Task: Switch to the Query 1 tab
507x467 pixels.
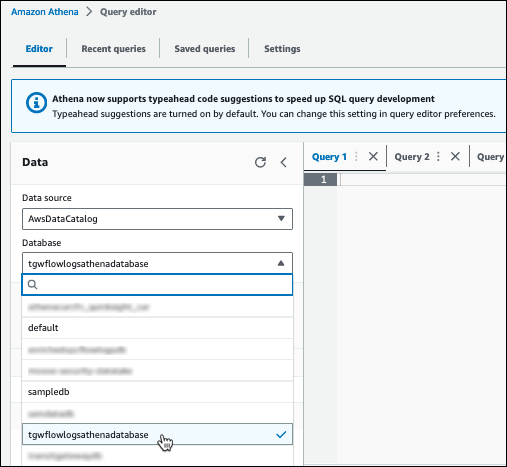Action: [329, 157]
